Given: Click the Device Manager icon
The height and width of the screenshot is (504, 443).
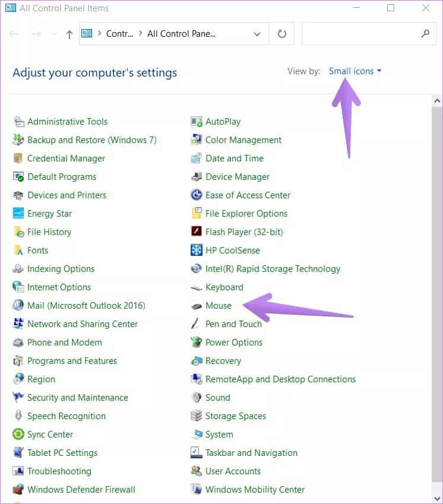Looking at the screenshot, I should click(197, 177).
